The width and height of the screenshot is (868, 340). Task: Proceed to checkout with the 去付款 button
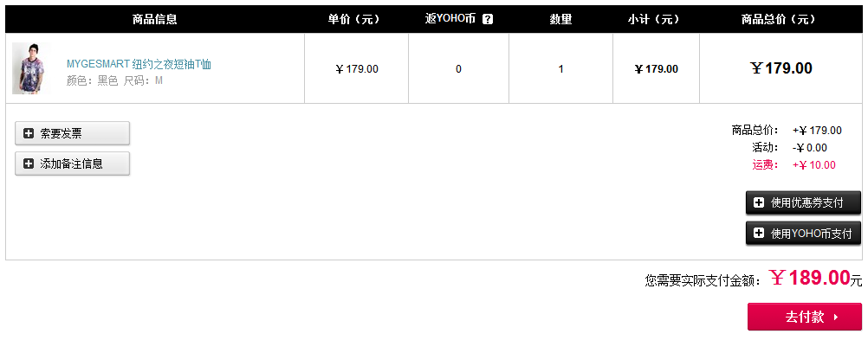pyautogui.click(x=805, y=317)
